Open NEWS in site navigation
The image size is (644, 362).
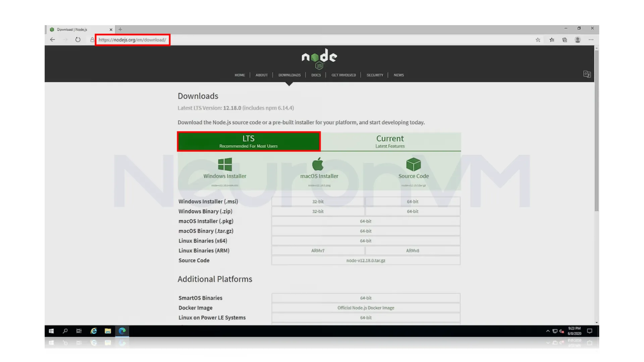click(x=399, y=75)
